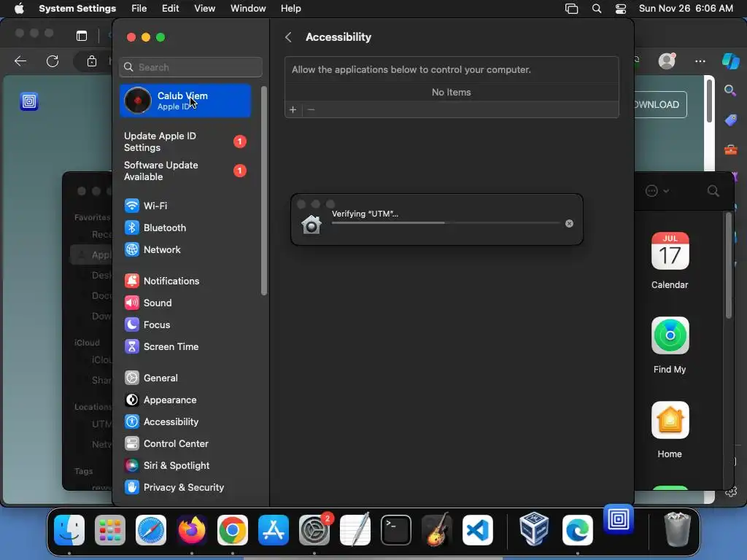The image size is (747, 560).
Task: Open TextEdit from the Dock
Action: click(x=355, y=530)
